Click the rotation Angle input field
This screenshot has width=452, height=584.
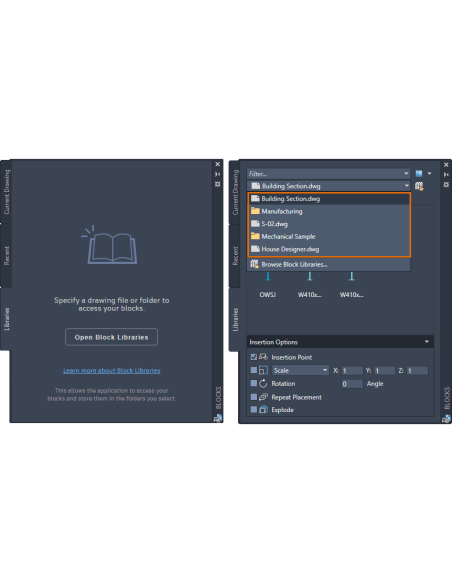(x=352, y=384)
